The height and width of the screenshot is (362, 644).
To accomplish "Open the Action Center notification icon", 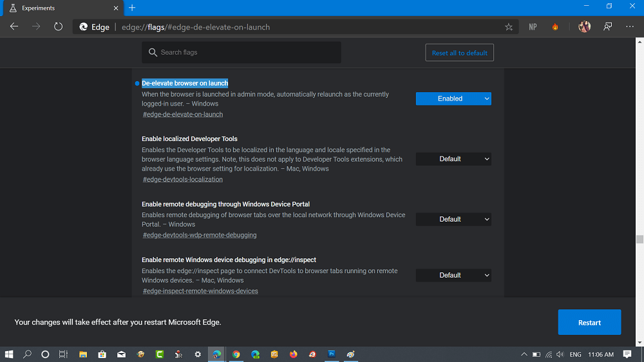I will (627, 354).
